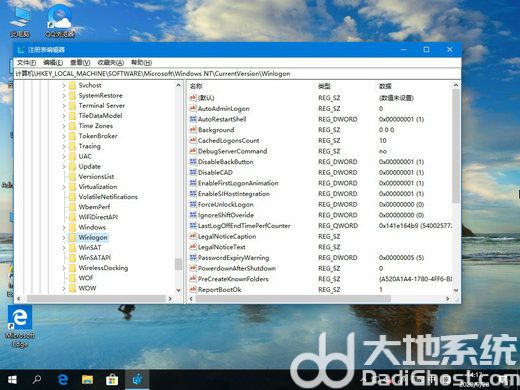Select the PreCreateKnownFolders value name

[233, 279]
